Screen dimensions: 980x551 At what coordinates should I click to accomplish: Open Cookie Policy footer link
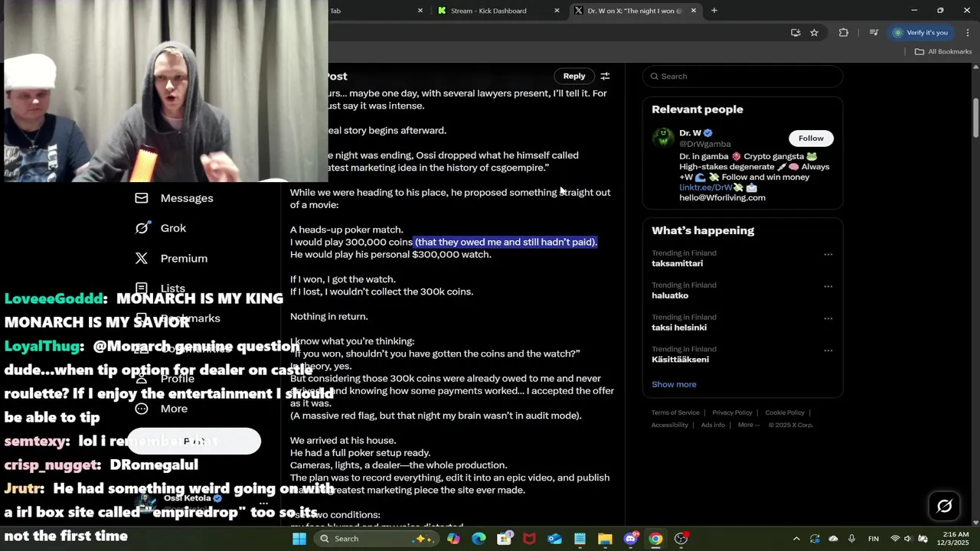coord(785,412)
